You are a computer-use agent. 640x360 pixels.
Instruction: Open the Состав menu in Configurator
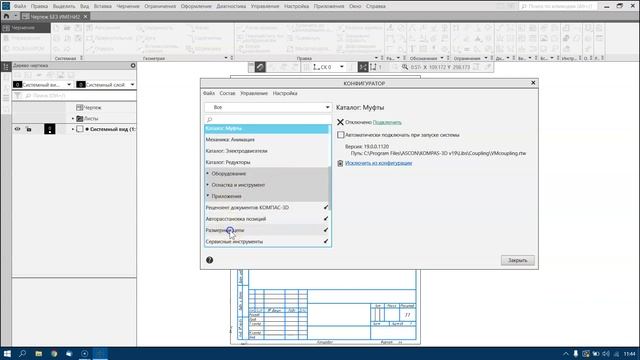227,93
